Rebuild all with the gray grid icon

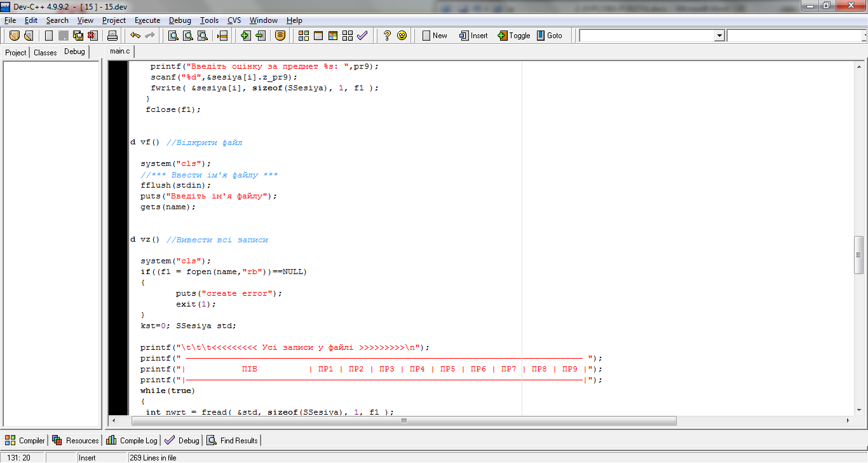pyautogui.click(x=348, y=36)
